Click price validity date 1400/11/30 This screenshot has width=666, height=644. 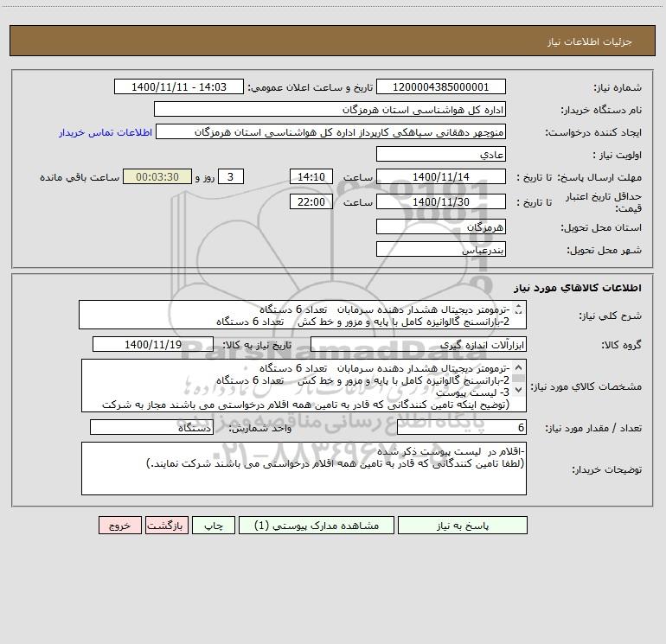click(441, 201)
